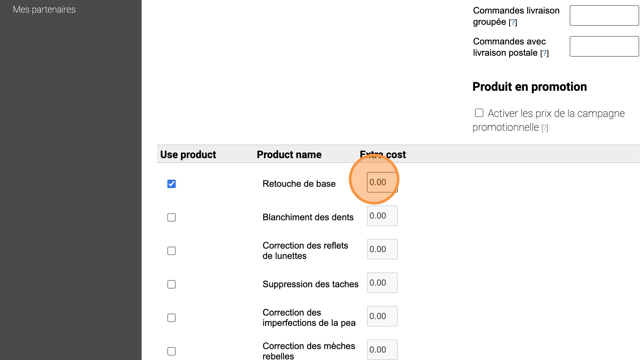Click extra cost field for Blanchiment des dents
644x360 pixels.
coord(382,216)
